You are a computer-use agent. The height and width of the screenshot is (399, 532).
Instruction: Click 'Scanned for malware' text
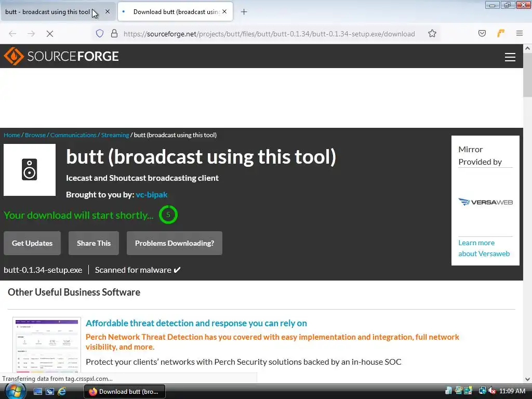coord(133,270)
